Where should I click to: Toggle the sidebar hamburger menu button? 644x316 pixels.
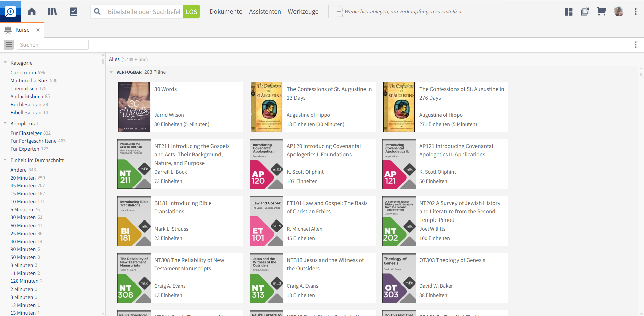pos(9,45)
